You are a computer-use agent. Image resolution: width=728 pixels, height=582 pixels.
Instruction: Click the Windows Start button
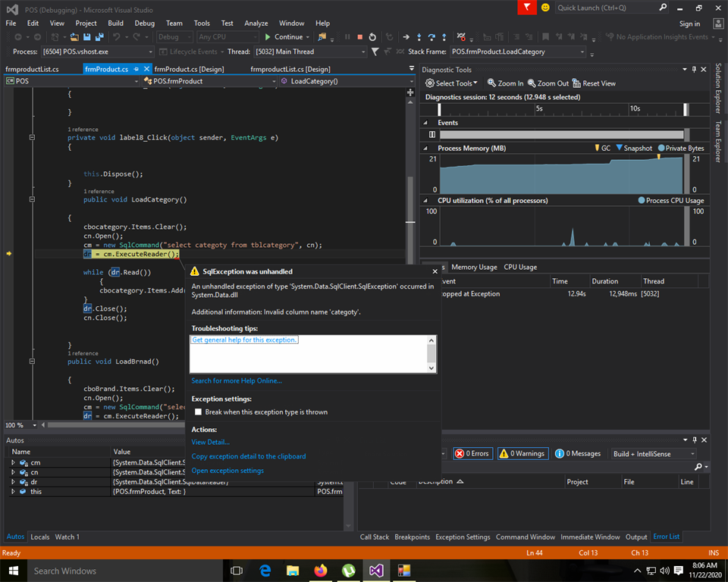[x=14, y=571]
